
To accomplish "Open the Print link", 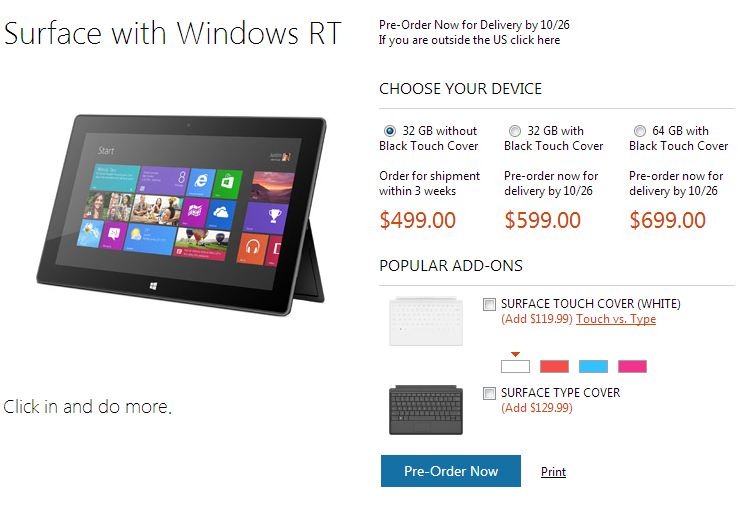I will [x=553, y=472].
